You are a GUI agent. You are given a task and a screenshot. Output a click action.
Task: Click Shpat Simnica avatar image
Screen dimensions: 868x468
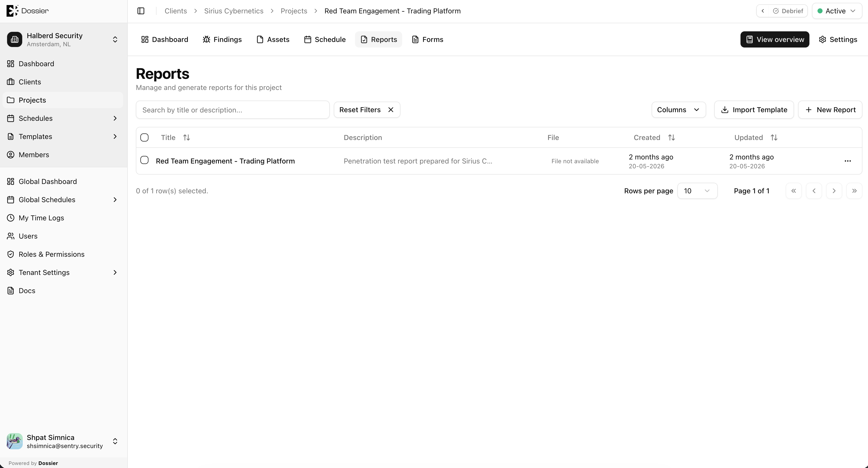point(14,441)
